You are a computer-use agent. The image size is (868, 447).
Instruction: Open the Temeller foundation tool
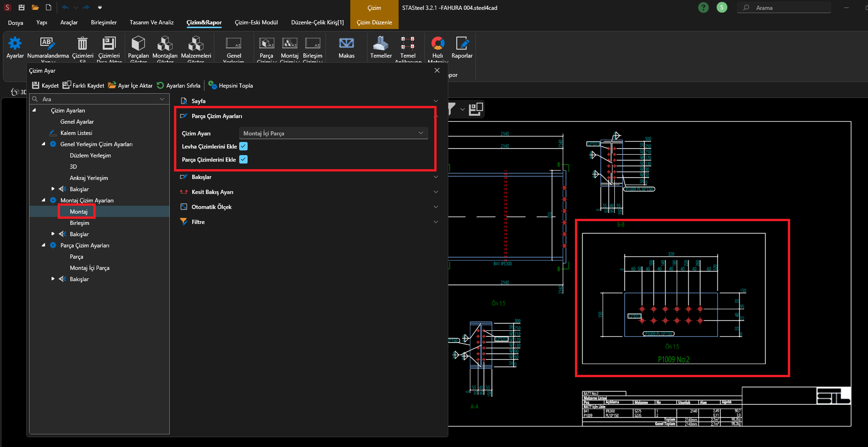381,44
